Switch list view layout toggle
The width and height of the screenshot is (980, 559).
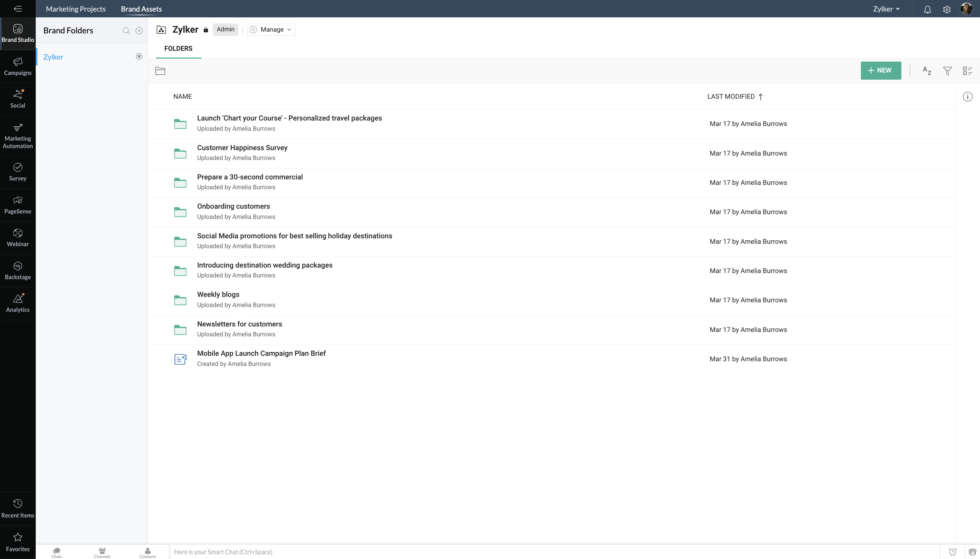pyautogui.click(x=967, y=71)
